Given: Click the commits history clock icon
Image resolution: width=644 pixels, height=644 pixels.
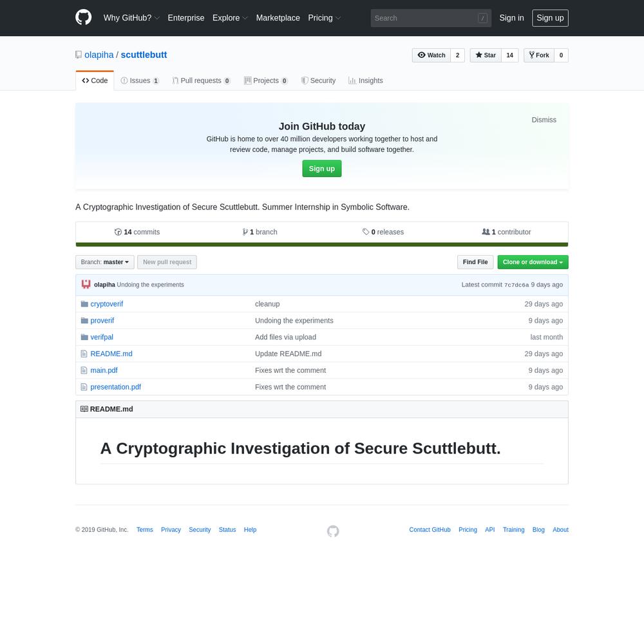Looking at the screenshot, I should click(118, 232).
